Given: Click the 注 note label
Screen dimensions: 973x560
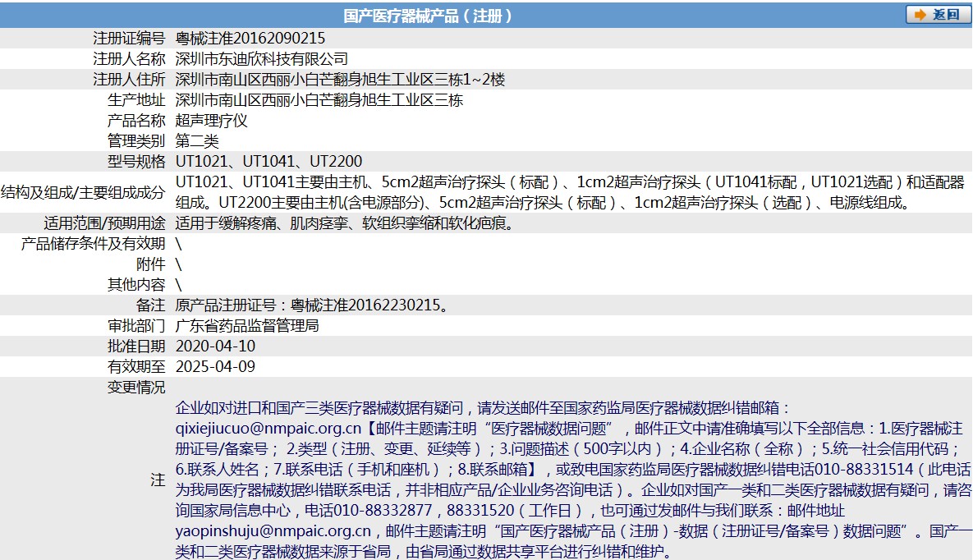Looking at the screenshot, I should 158,480.
